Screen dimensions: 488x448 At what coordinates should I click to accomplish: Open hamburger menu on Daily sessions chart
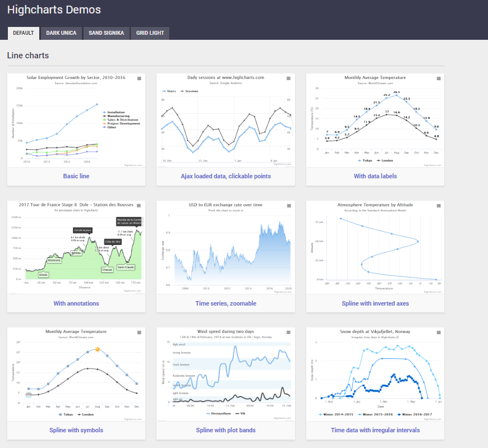(289, 79)
